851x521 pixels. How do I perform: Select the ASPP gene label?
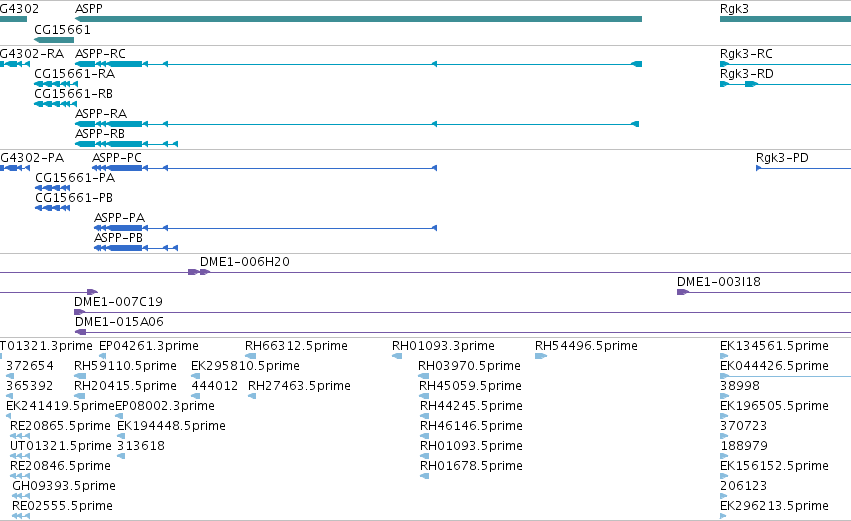(x=88, y=9)
